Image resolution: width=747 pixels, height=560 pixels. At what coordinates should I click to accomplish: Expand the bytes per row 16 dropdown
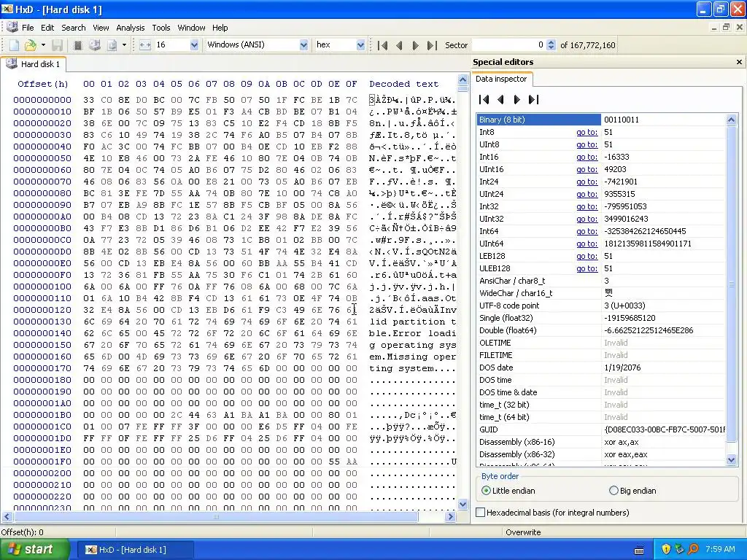[x=194, y=45]
